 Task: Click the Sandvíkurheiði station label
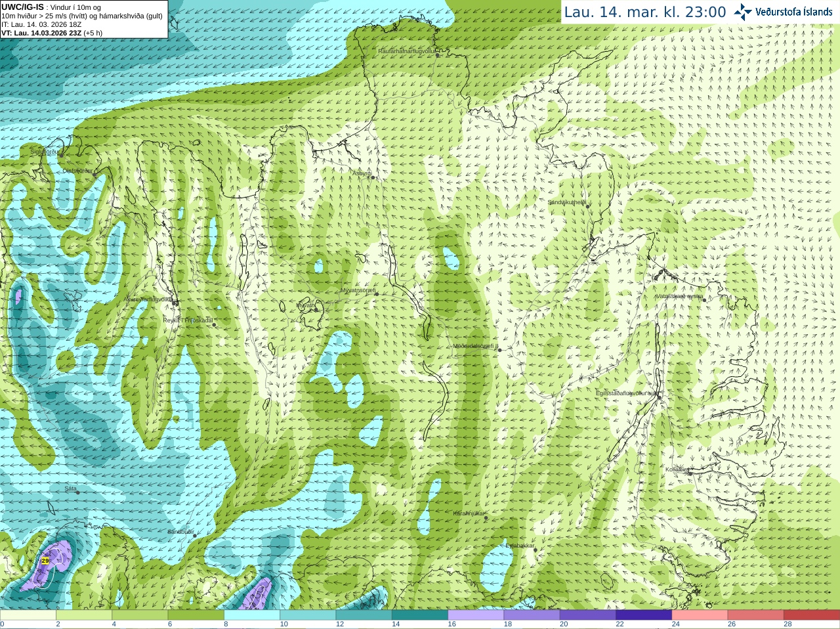[x=567, y=202]
